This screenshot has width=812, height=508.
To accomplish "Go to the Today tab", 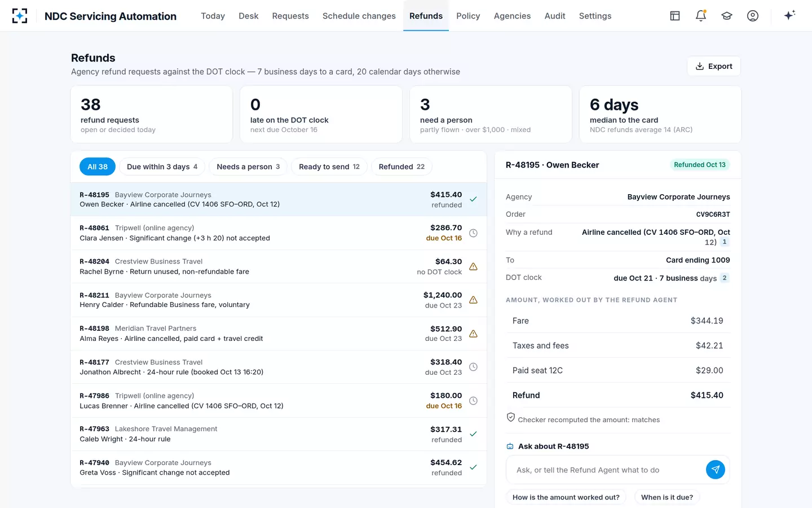I will [x=213, y=16].
